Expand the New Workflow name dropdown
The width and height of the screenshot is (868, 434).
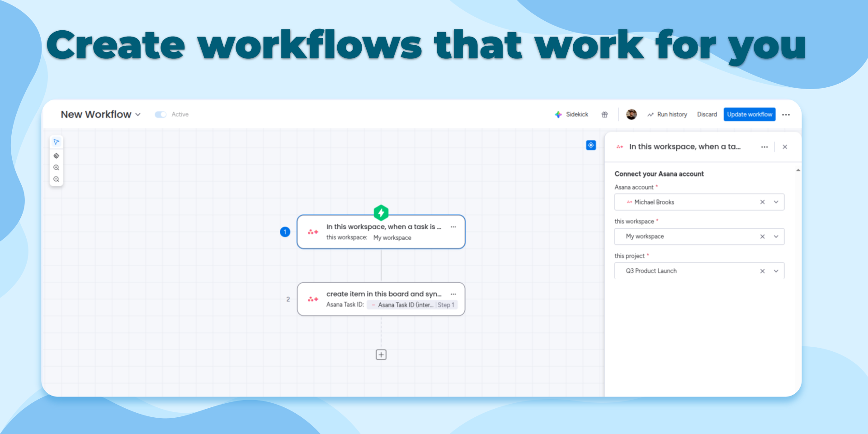[x=138, y=115]
